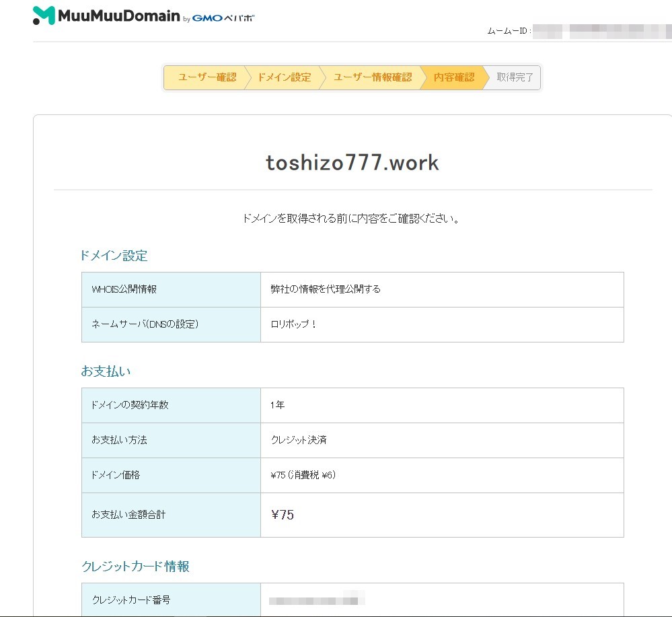Click the ドメイン設定 section heading
The width and height of the screenshot is (672, 617).
point(114,256)
